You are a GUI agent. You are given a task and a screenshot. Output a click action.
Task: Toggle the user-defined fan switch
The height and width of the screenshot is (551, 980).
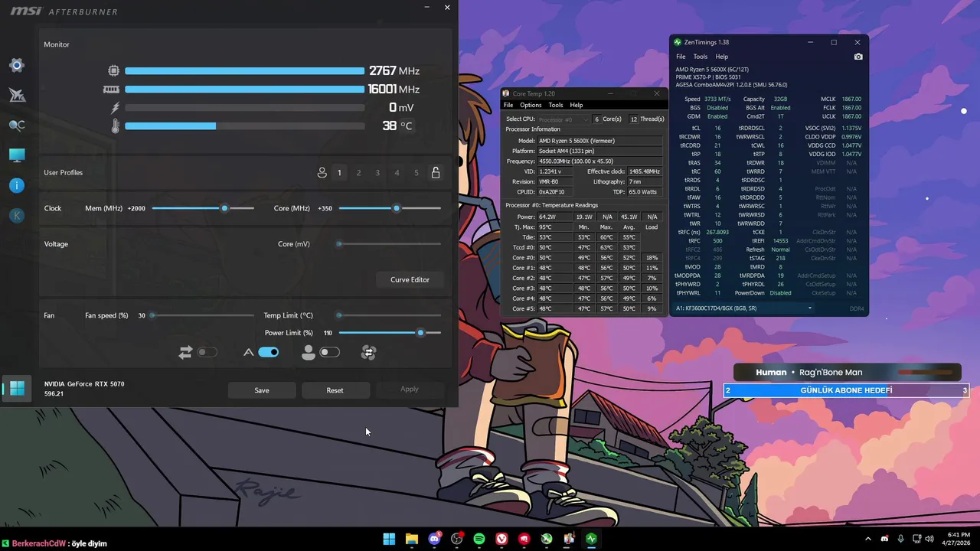click(330, 353)
